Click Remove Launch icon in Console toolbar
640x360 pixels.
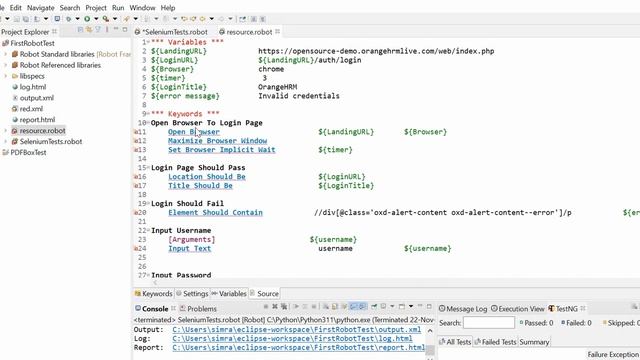point(275,307)
